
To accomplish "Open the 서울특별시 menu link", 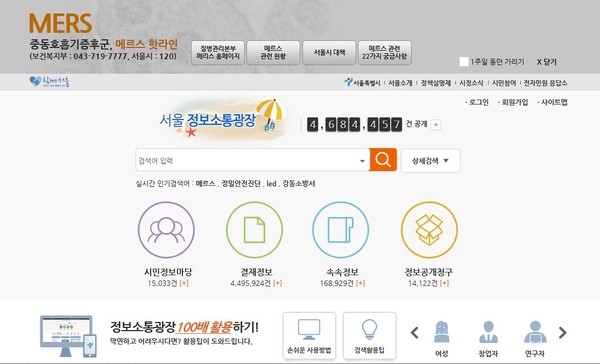I will tap(362, 83).
